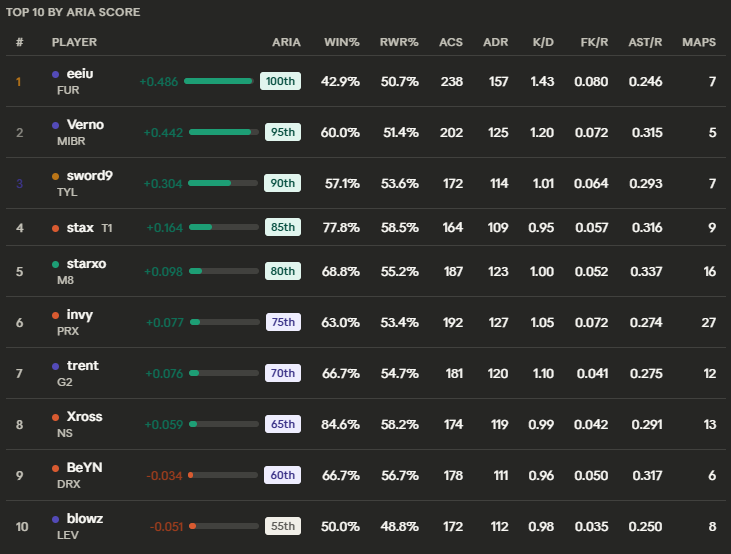731x554 pixels.
Task: Click the green role dot beside starxo
Action: (55, 264)
